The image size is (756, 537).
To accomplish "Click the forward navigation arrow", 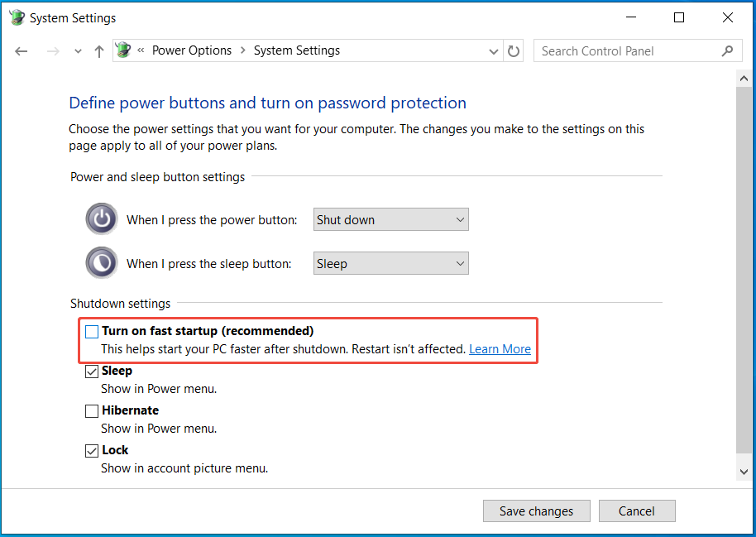I will pyautogui.click(x=52, y=50).
